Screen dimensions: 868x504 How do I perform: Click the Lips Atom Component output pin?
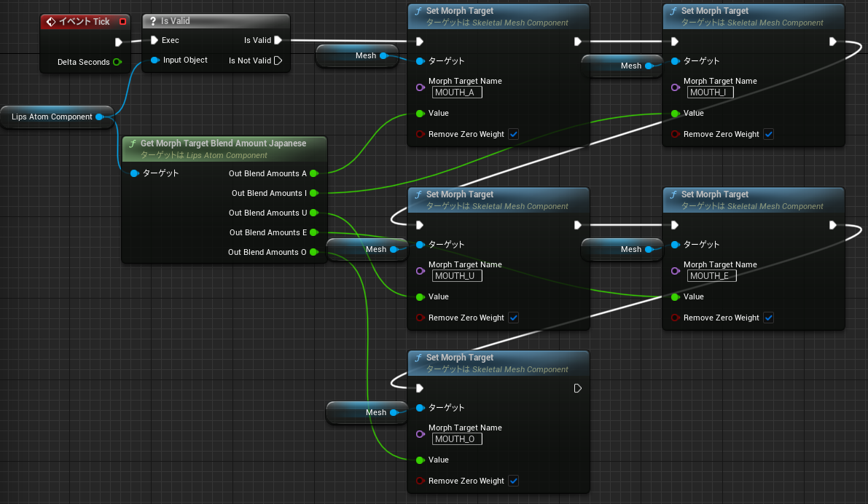[101, 117]
